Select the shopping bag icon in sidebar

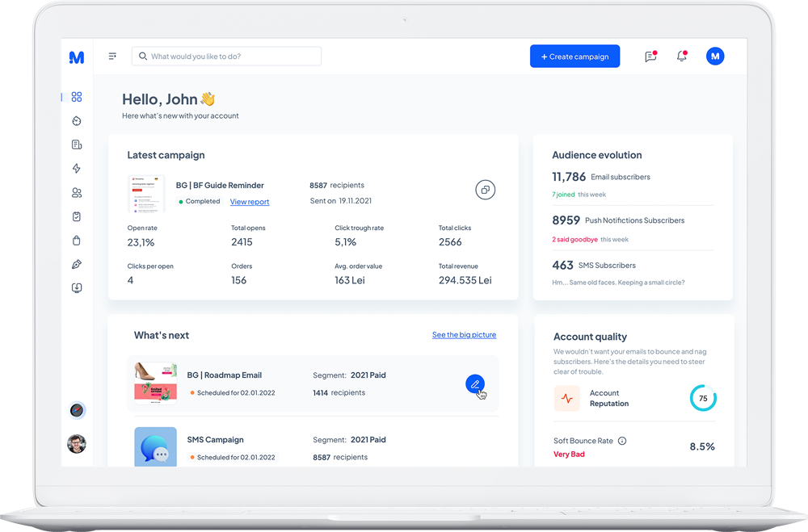click(77, 241)
